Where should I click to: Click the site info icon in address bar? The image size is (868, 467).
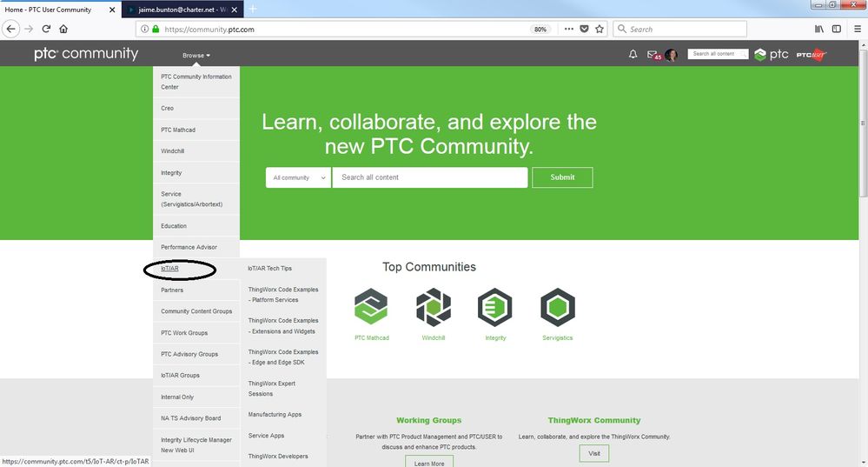[x=144, y=29]
